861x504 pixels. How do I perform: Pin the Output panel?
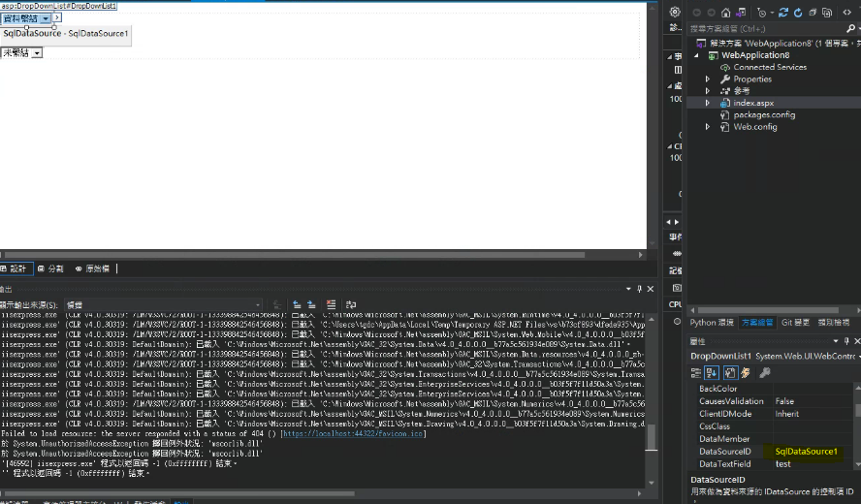click(x=639, y=289)
